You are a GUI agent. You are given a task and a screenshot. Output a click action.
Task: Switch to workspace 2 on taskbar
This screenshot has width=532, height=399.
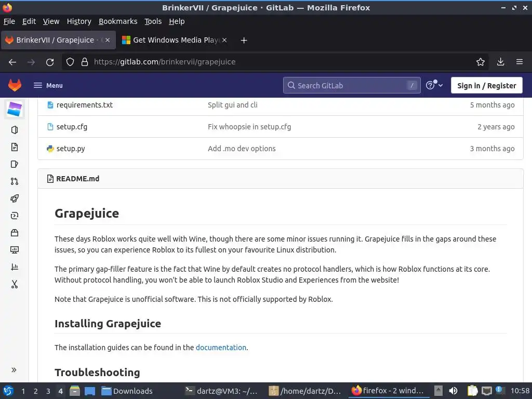[x=36, y=391]
